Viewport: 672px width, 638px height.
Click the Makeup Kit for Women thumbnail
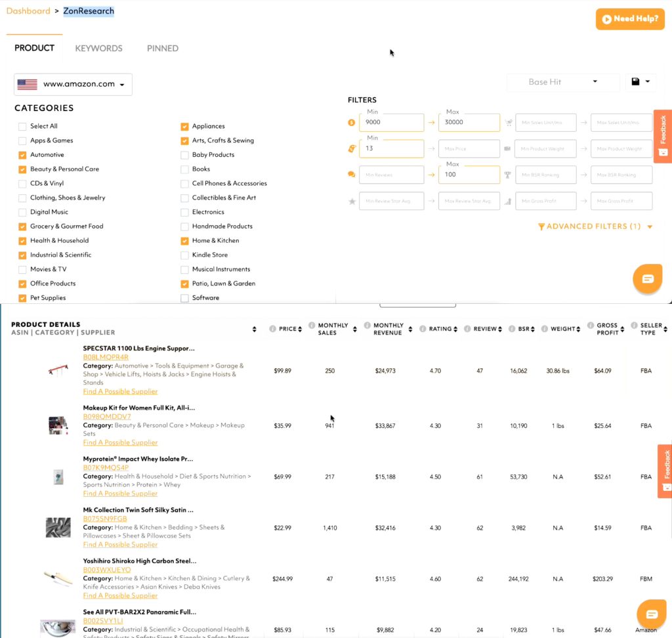tap(58, 425)
